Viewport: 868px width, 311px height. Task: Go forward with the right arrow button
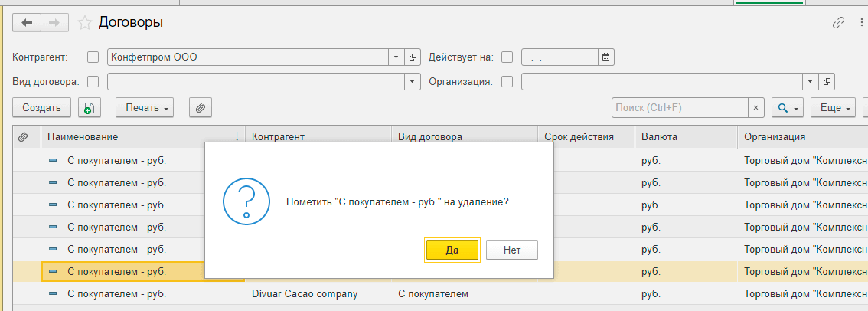click(54, 22)
